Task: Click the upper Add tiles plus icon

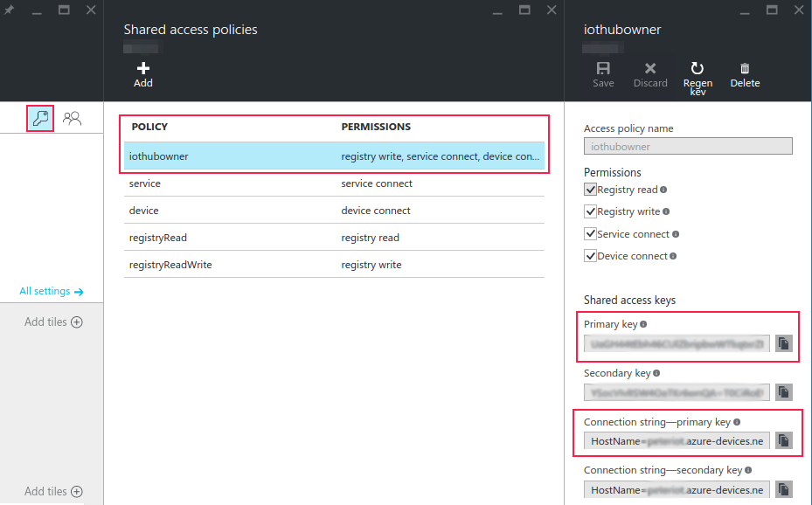Action: tap(77, 322)
